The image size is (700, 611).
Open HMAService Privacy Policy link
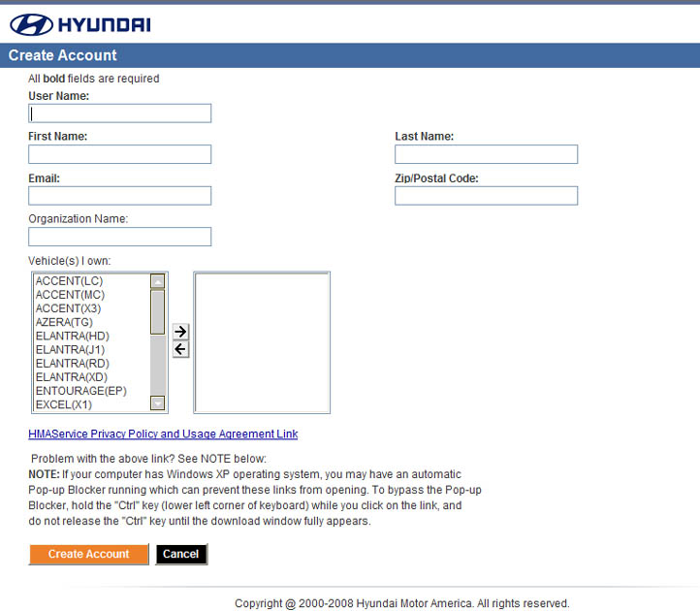tap(163, 434)
